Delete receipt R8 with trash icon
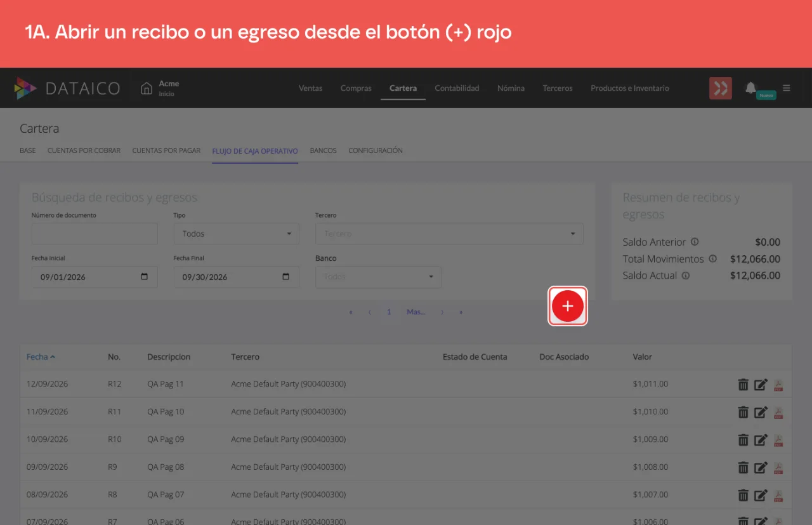The image size is (812, 525). 743,495
